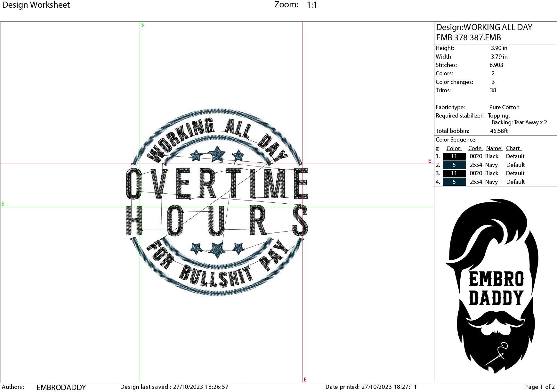Screen dimensions: 557x392
Task: Click the red E marker at the bottom
Action: click(305, 380)
